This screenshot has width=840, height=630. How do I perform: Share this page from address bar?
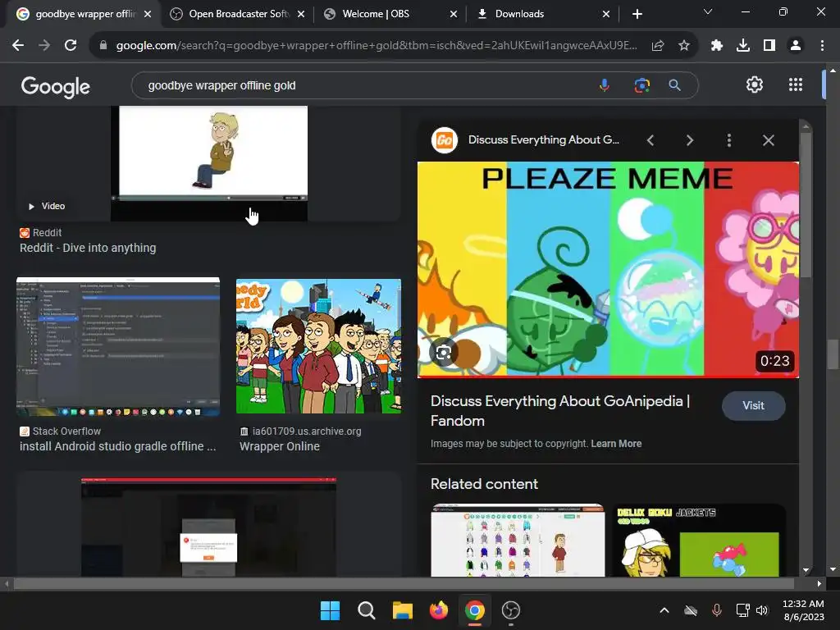(658, 46)
